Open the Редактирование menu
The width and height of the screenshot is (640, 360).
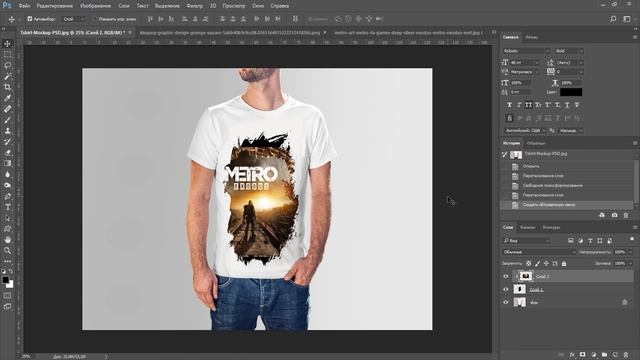click(55, 6)
